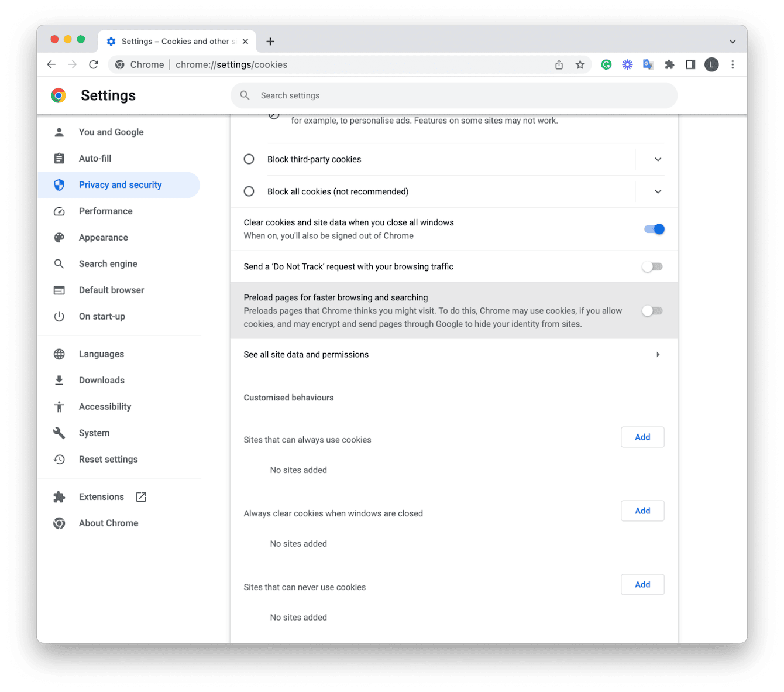Click Add next to sites that never use cookies
Image resolution: width=784 pixels, height=692 pixels.
(x=642, y=584)
